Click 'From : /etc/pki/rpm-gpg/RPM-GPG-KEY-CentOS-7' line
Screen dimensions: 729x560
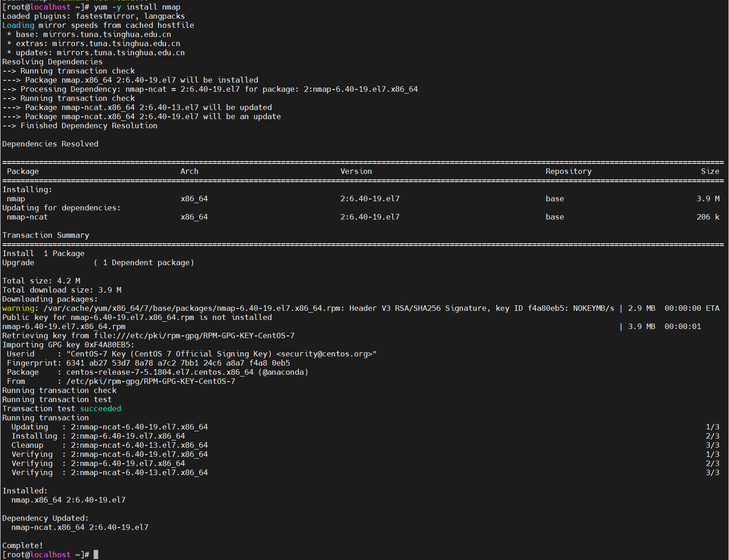[x=121, y=381]
